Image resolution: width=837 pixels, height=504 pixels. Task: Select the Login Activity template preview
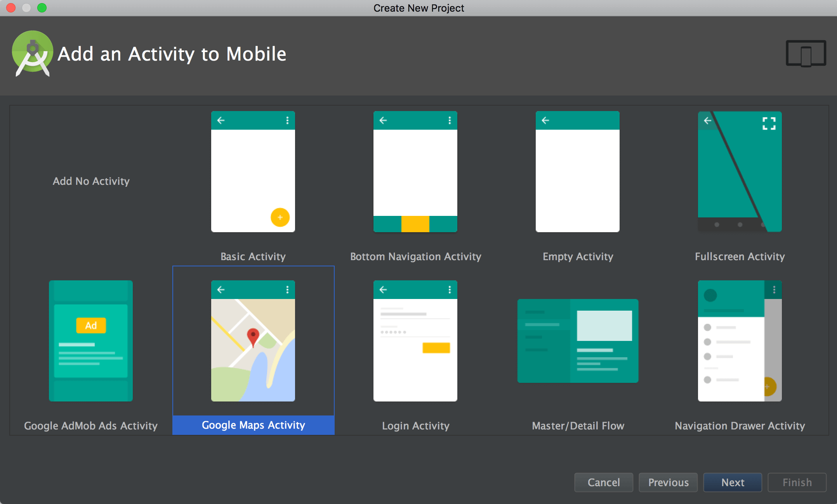point(415,341)
